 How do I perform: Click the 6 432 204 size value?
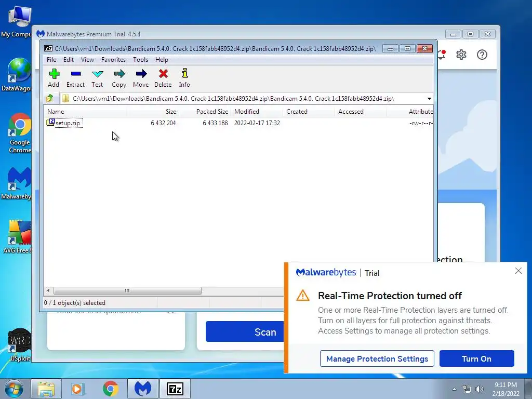pyautogui.click(x=163, y=123)
